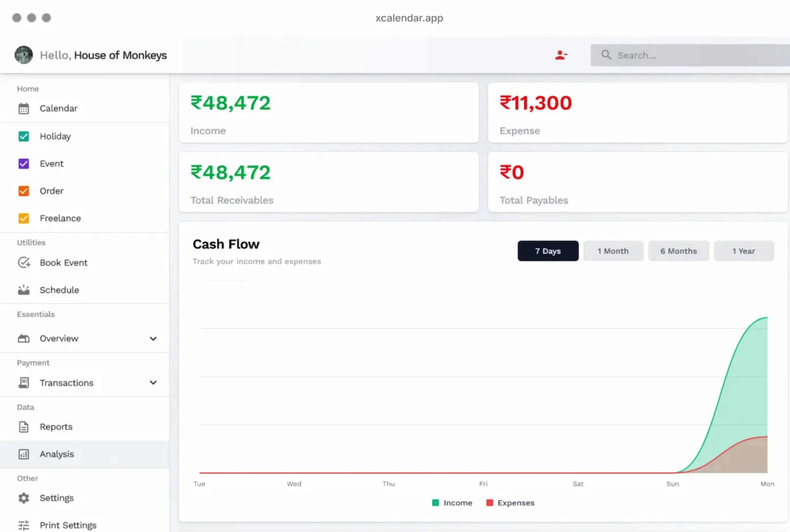Click the green Income legend swatch
The height and width of the screenshot is (532, 790).
[436, 503]
